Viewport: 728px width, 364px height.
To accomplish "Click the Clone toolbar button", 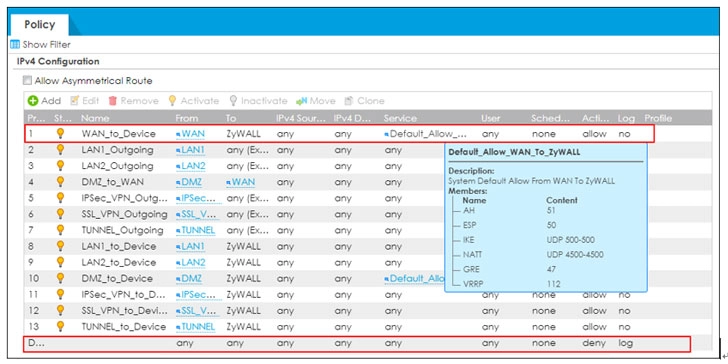I will [364, 101].
